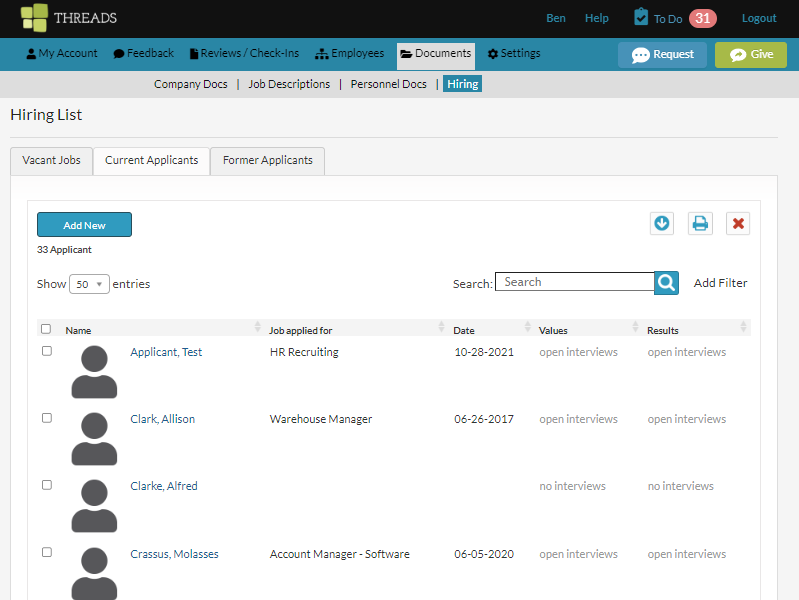799x600 pixels.
Task: Click the HR Recruiting job cell
Action: (x=304, y=352)
